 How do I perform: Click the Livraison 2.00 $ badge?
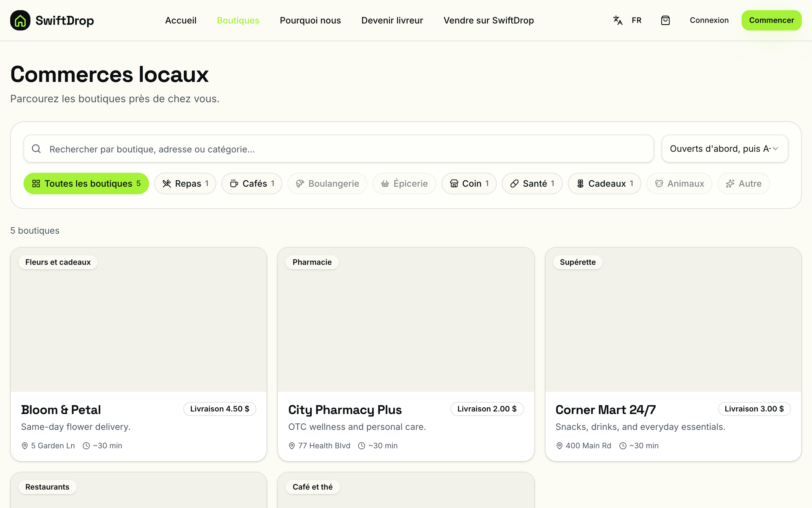pos(487,409)
